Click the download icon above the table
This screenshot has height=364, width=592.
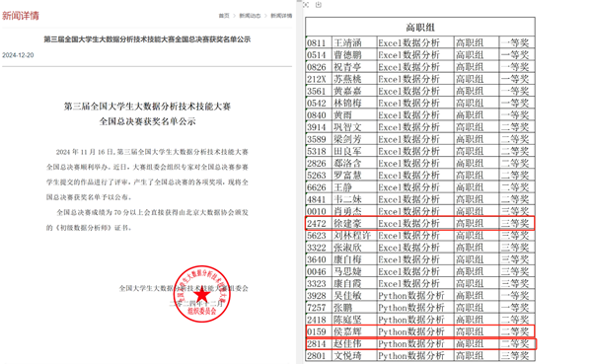point(319,5)
